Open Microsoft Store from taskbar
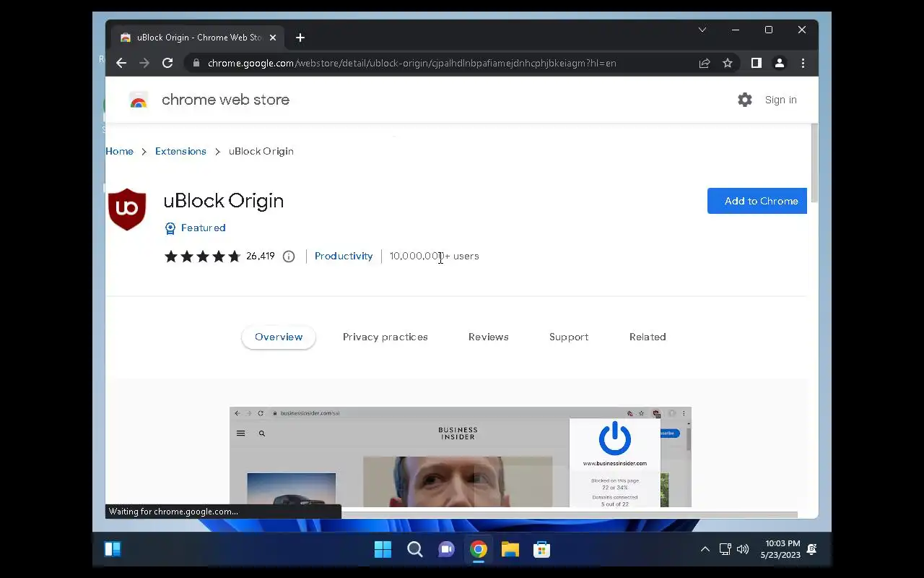The height and width of the screenshot is (578, 924). [x=541, y=550]
